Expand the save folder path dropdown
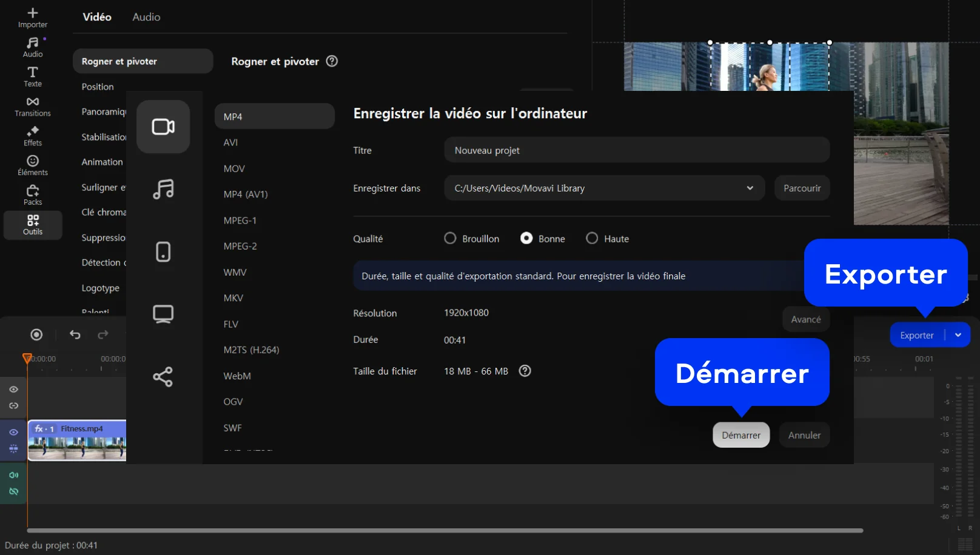Viewport: 980px width, 555px height. coord(750,188)
